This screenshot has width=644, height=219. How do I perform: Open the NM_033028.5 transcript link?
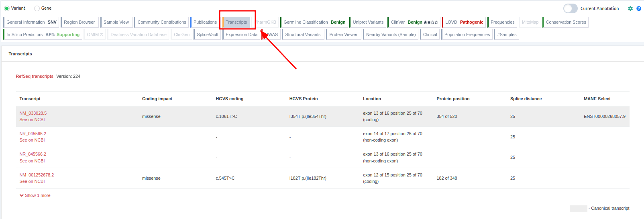[33, 114]
